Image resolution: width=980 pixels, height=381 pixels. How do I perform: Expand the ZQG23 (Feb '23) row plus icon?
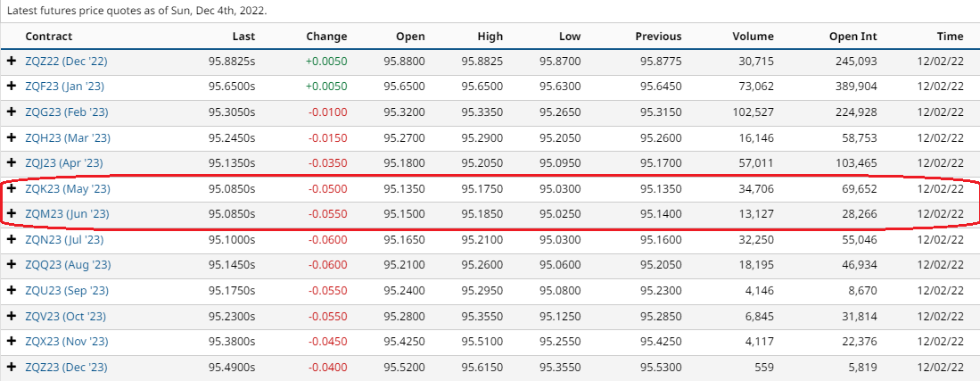click(x=12, y=113)
